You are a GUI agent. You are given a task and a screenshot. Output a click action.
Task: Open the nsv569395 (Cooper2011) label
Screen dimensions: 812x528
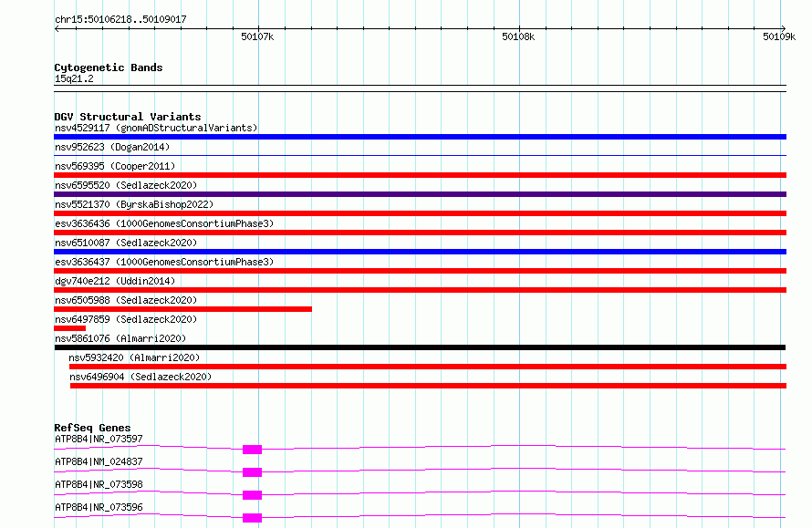pyautogui.click(x=115, y=166)
